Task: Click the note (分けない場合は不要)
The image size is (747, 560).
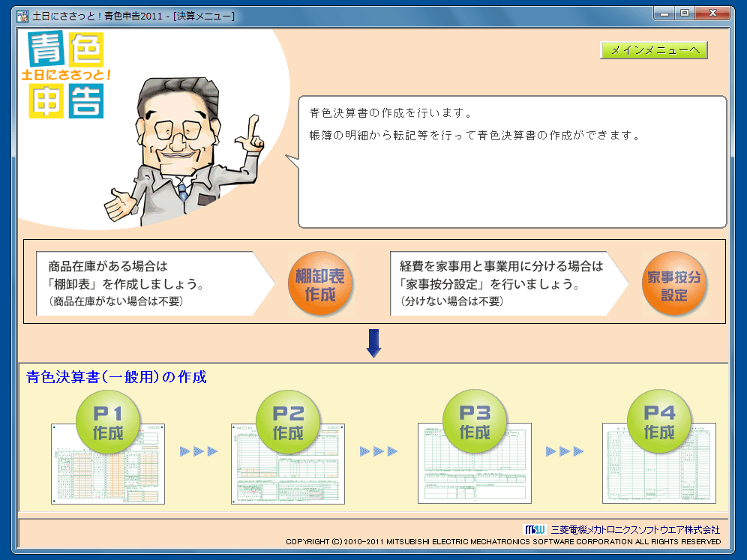Action: [x=452, y=301]
